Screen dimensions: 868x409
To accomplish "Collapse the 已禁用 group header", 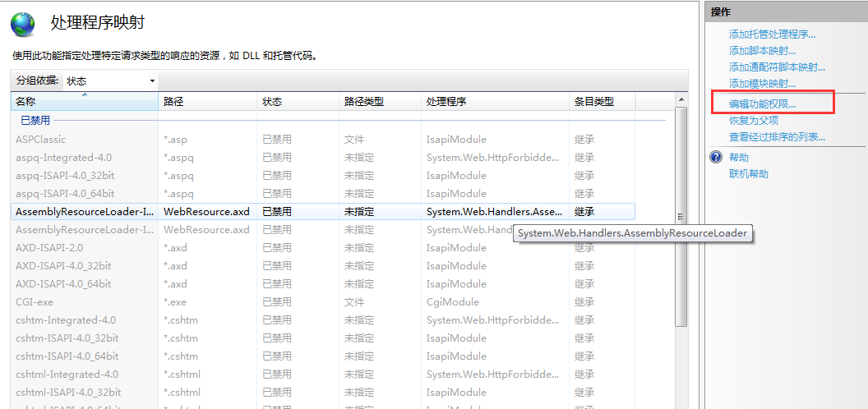I will [35, 121].
